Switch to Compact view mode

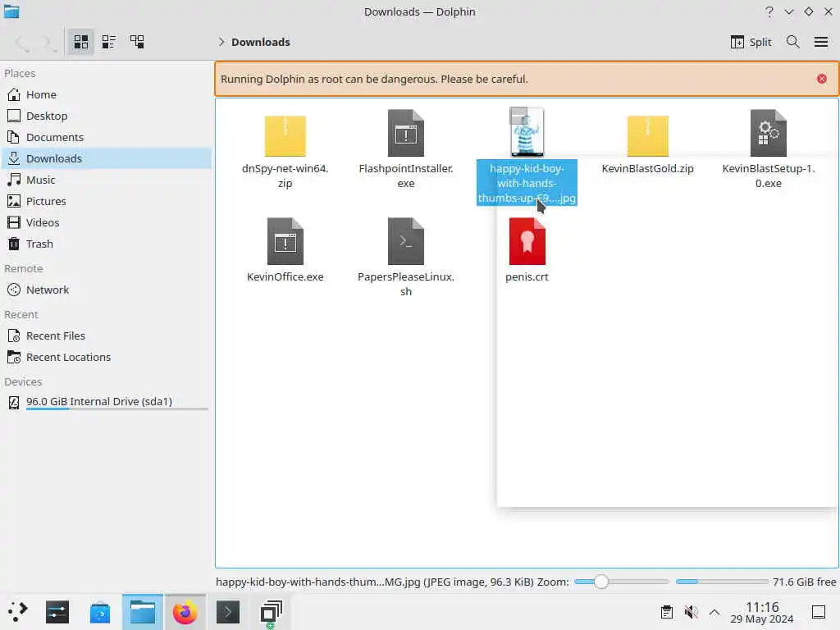click(109, 42)
